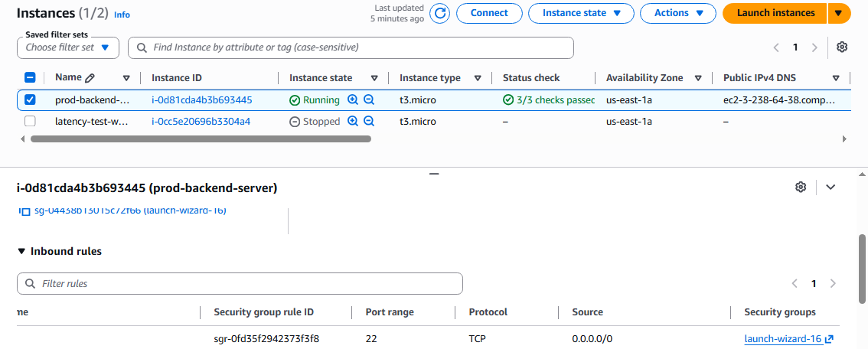Click Running status of prod-backend
Viewport: 868px width, 349px height.
click(315, 100)
